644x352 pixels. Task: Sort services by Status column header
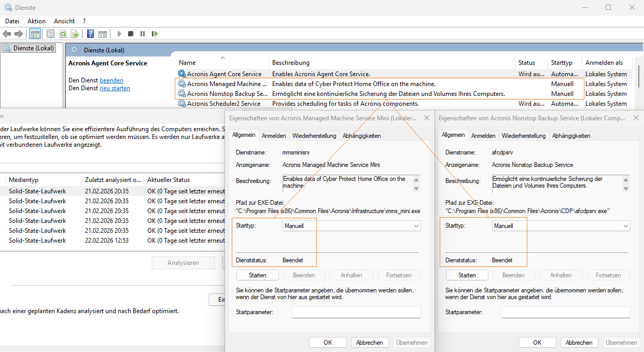[531, 63]
